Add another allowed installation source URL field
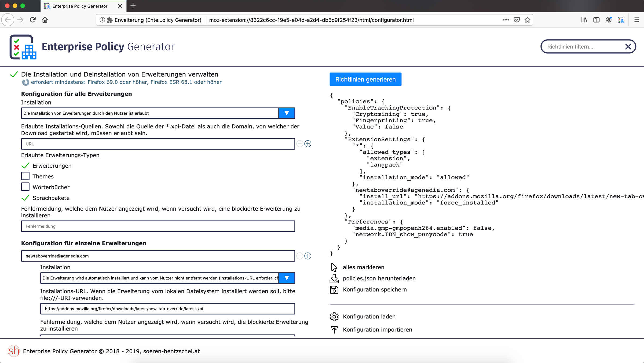This screenshot has width=644, height=363. point(308,144)
